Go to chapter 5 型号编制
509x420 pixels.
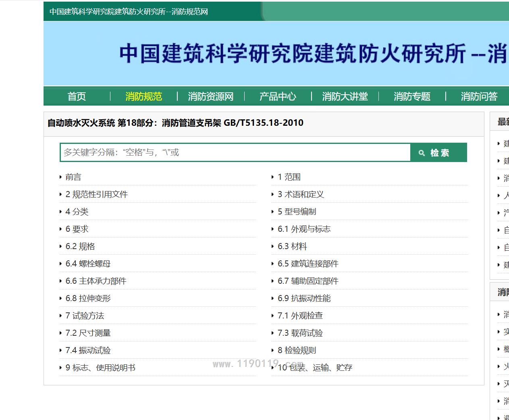297,212
